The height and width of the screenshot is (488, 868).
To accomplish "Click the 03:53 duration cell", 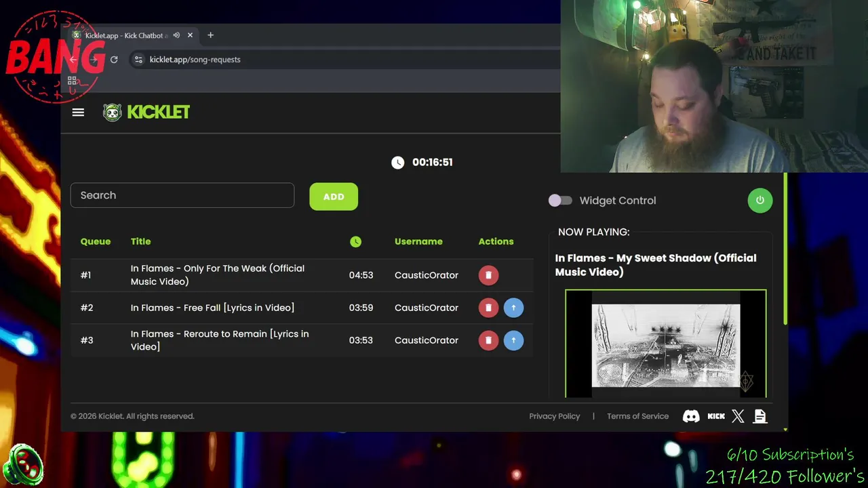I will pos(361,340).
